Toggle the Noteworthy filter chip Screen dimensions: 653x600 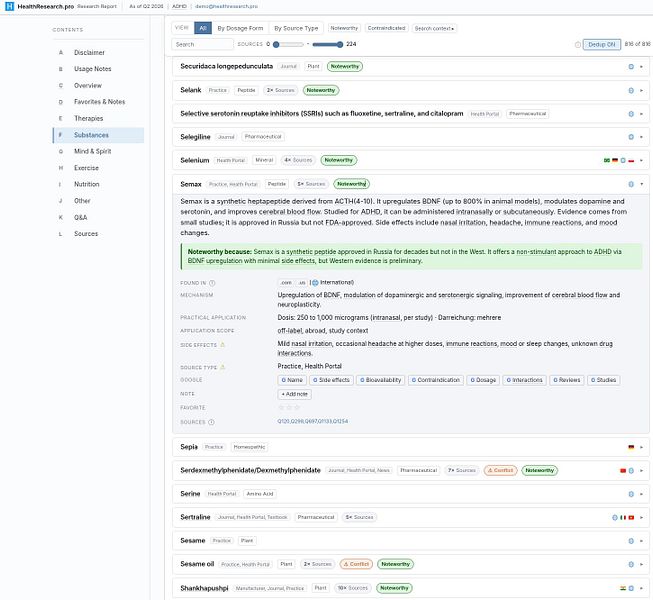tap(344, 28)
